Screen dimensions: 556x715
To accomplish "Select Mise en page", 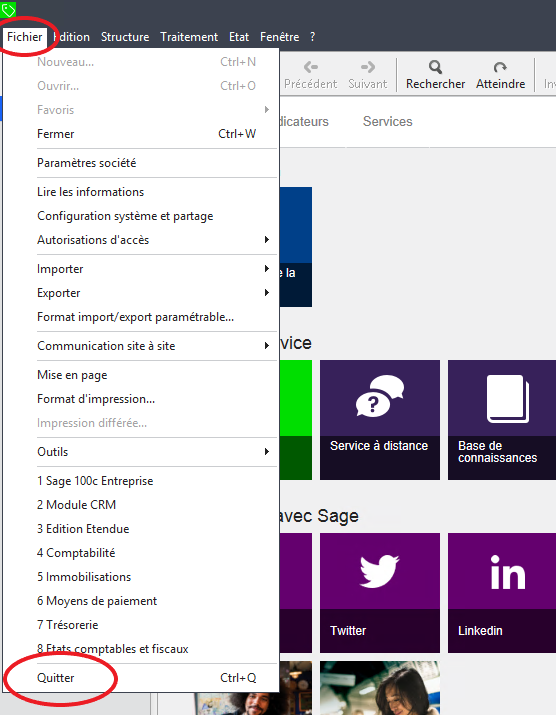I will coord(141,375).
